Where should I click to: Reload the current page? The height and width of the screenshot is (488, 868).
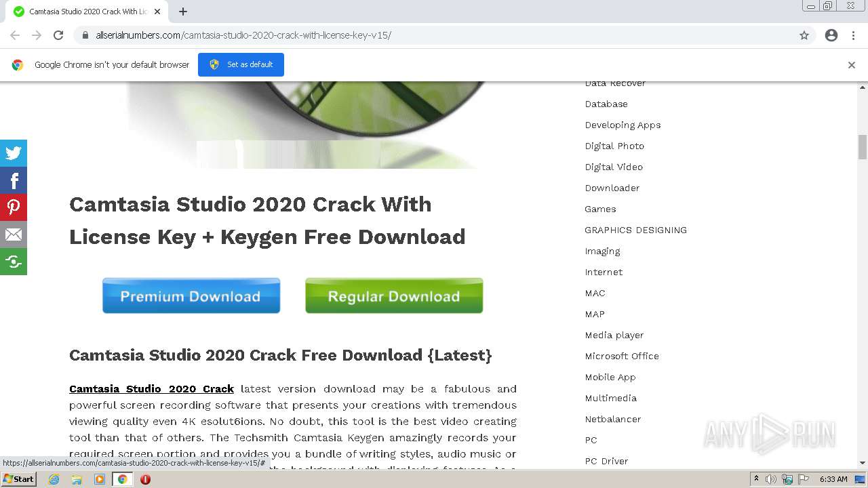[x=58, y=35]
